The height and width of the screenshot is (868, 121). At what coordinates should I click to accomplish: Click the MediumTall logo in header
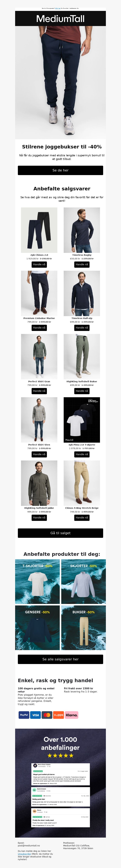point(60,19)
